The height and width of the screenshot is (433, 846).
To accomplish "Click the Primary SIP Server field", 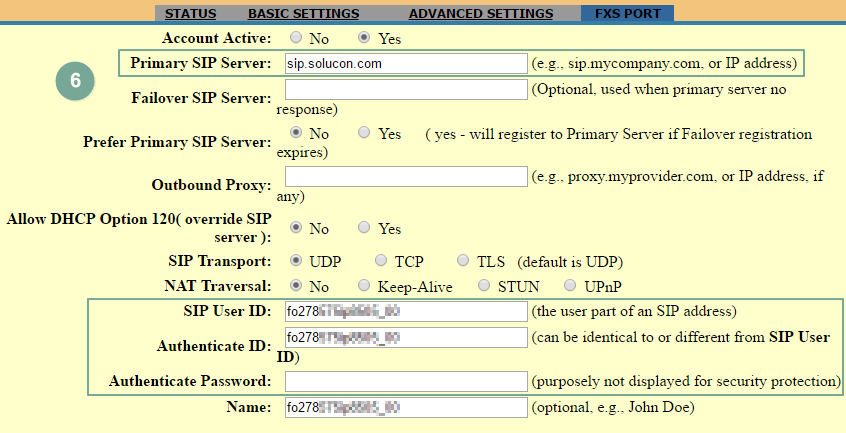I will (x=405, y=64).
